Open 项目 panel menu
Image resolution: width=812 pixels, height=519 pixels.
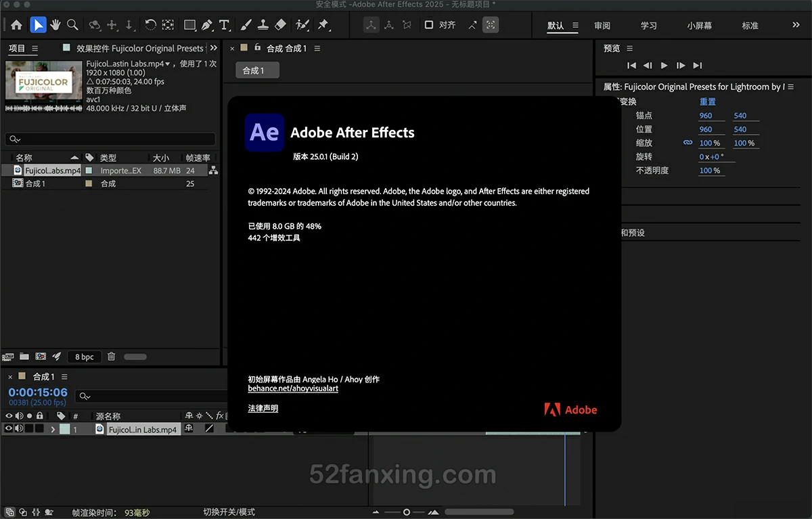pos(35,49)
